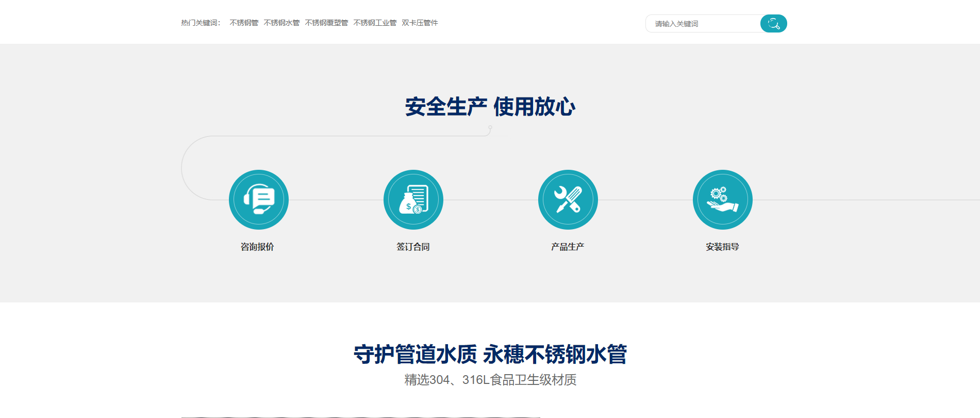Select the 咨询报价 step label
The height and width of the screenshot is (418, 980).
[x=257, y=247]
